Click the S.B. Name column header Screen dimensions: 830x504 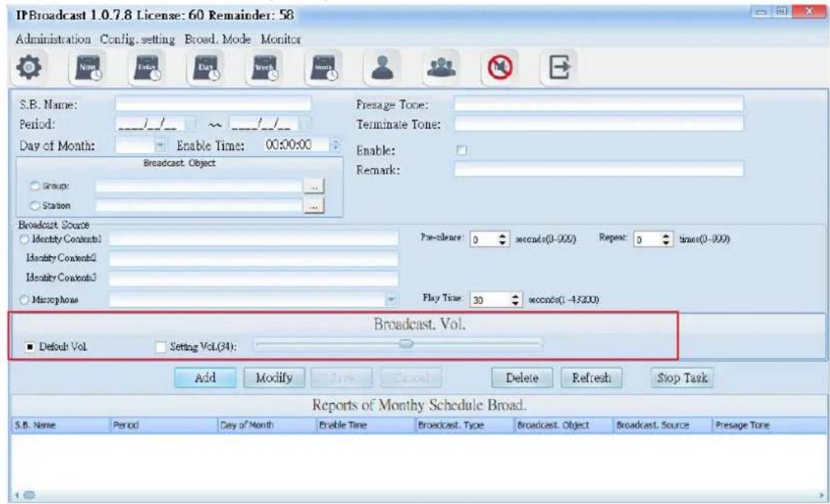click(61, 425)
